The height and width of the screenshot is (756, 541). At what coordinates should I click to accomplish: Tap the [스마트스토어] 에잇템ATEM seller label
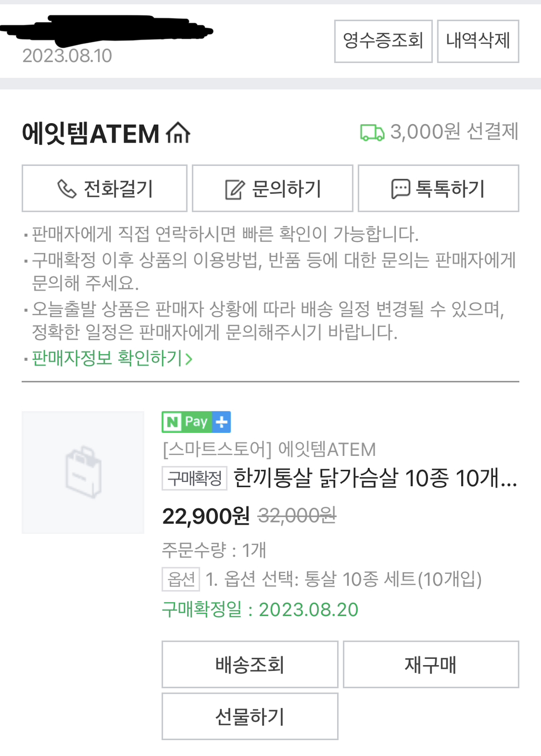(269, 450)
